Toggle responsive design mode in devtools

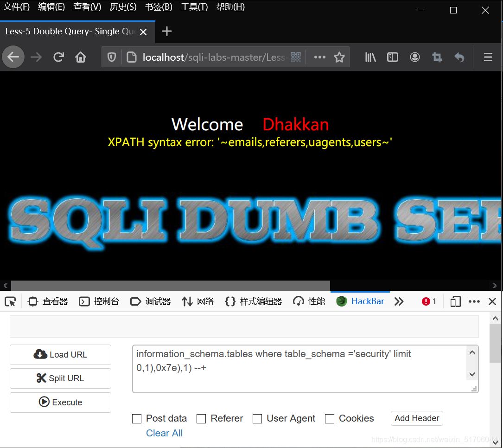[x=455, y=301]
